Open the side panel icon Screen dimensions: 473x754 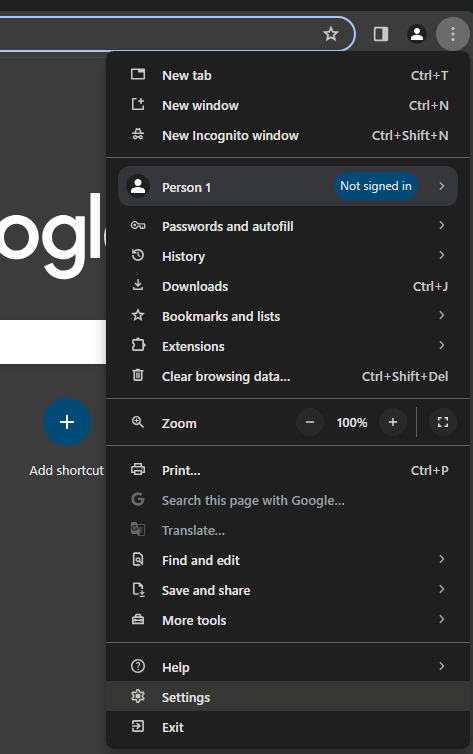point(381,34)
